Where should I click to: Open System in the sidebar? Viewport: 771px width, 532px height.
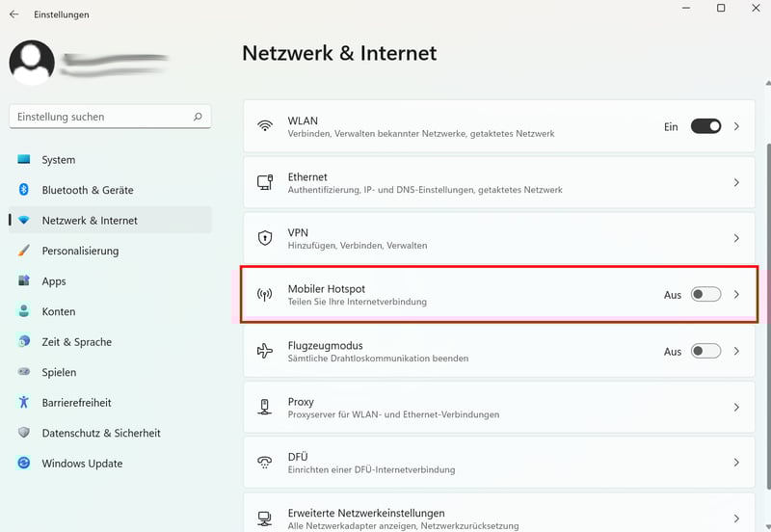[x=59, y=160]
